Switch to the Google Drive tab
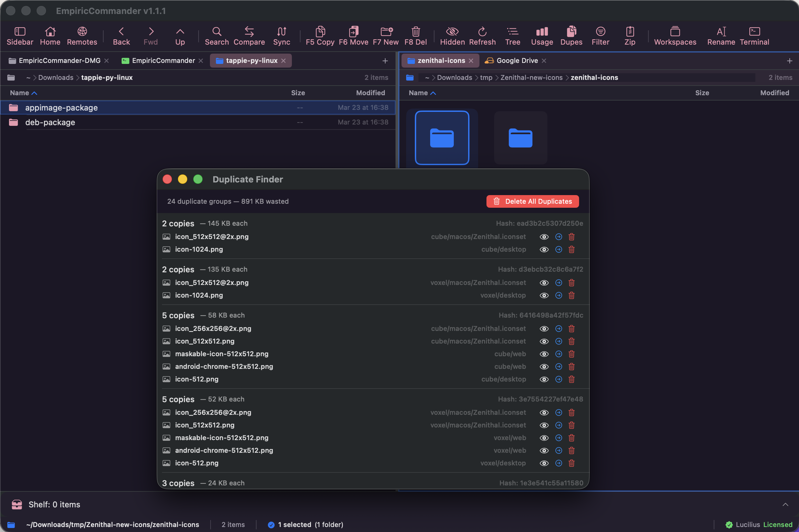The width and height of the screenshot is (799, 532). pos(516,60)
